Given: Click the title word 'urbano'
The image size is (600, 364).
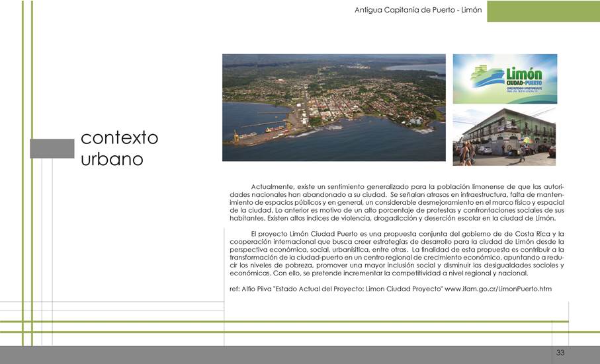Looking at the screenshot, I should click(112, 159).
